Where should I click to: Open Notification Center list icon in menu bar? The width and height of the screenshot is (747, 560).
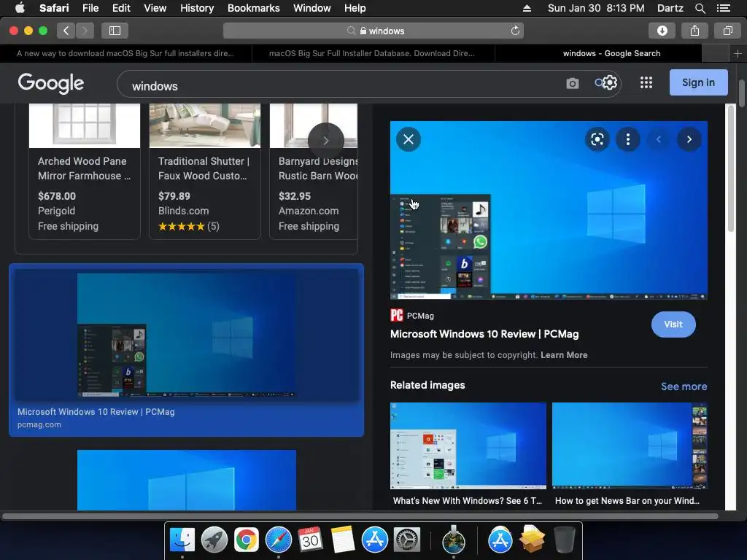tap(723, 8)
